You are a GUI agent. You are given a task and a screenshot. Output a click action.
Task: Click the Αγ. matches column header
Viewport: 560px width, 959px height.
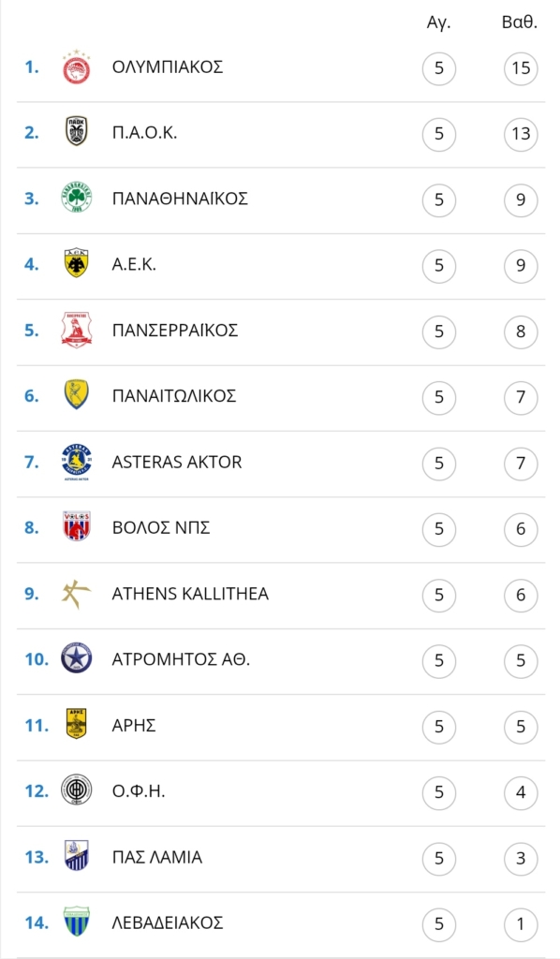click(x=438, y=23)
